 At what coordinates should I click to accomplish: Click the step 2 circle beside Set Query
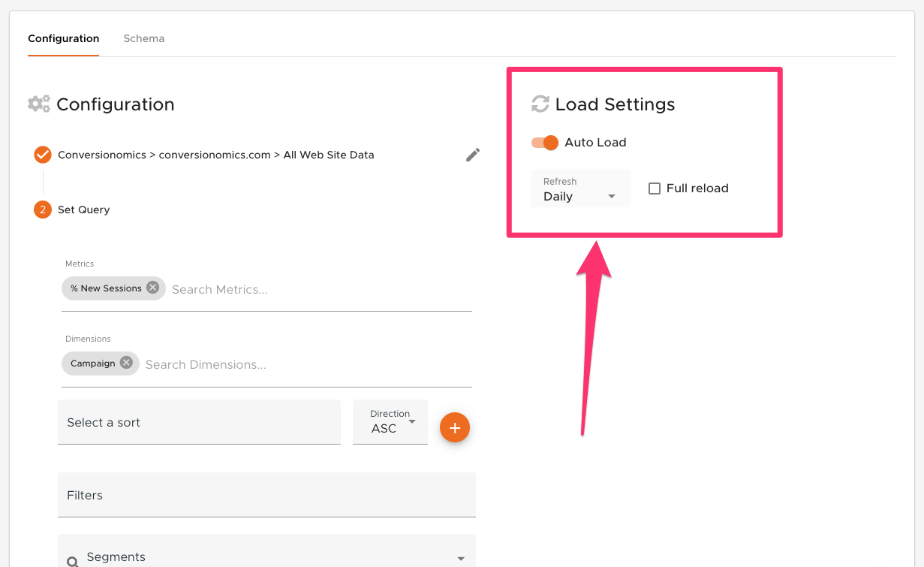point(42,210)
